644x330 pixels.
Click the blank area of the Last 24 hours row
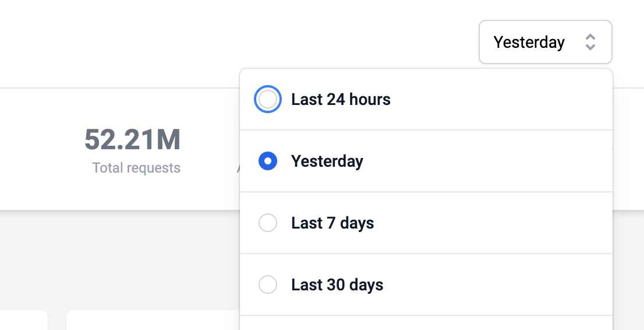click(501, 99)
